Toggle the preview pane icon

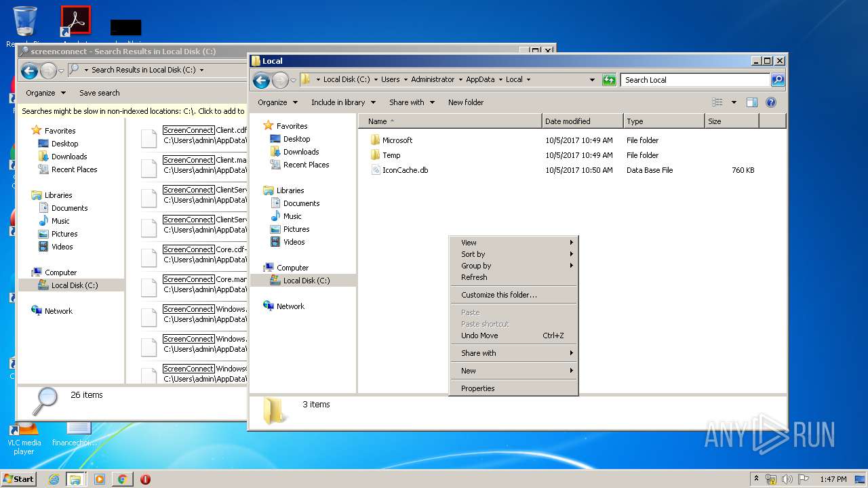(751, 102)
